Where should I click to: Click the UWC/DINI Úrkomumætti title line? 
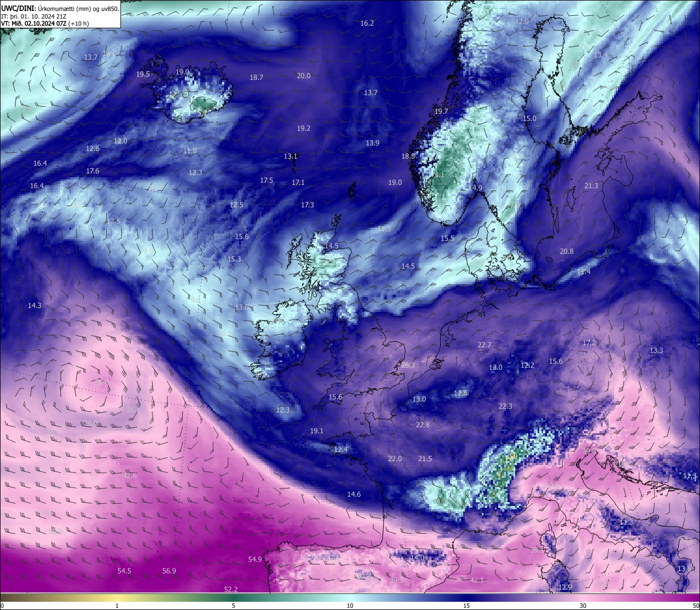click(60, 8)
